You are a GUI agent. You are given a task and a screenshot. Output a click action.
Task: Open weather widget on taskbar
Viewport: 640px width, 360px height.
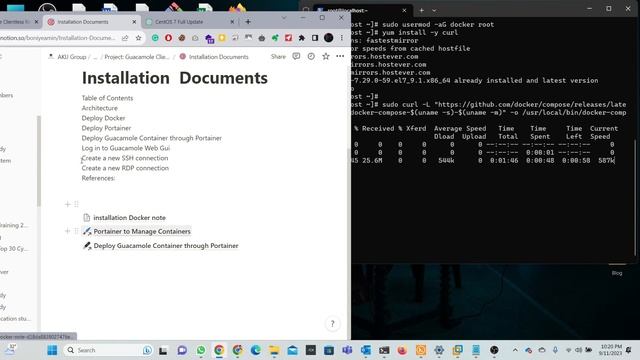10,350
